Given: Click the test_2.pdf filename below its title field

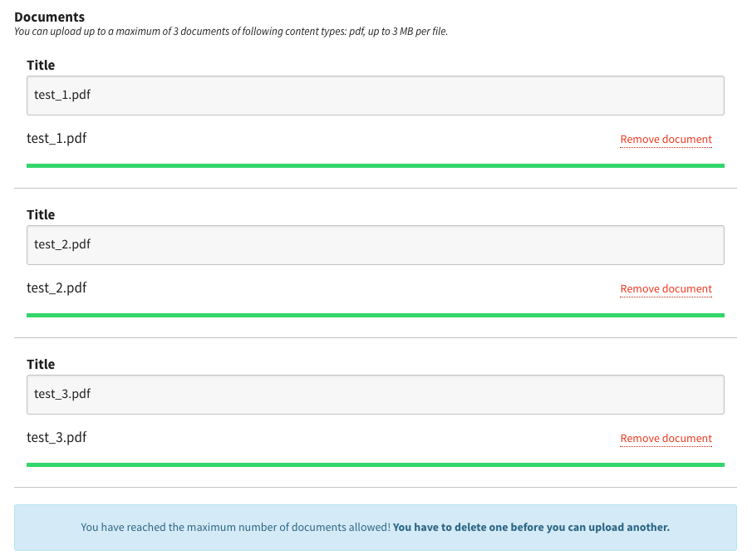Looking at the screenshot, I should 57,288.
